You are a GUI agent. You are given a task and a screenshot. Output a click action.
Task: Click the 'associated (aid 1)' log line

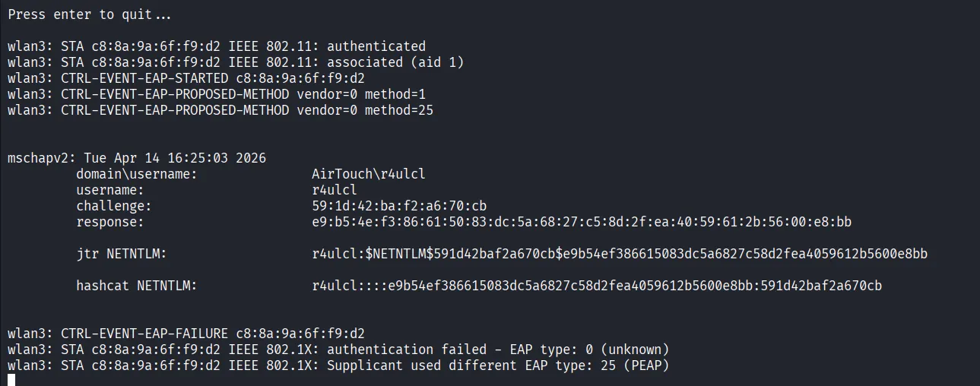pos(236,62)
